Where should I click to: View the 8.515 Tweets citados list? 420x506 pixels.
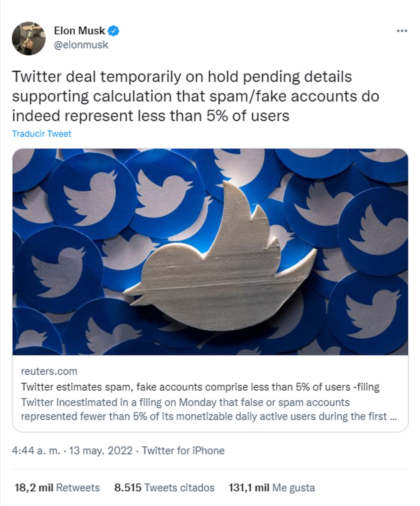tap(164, 487)
